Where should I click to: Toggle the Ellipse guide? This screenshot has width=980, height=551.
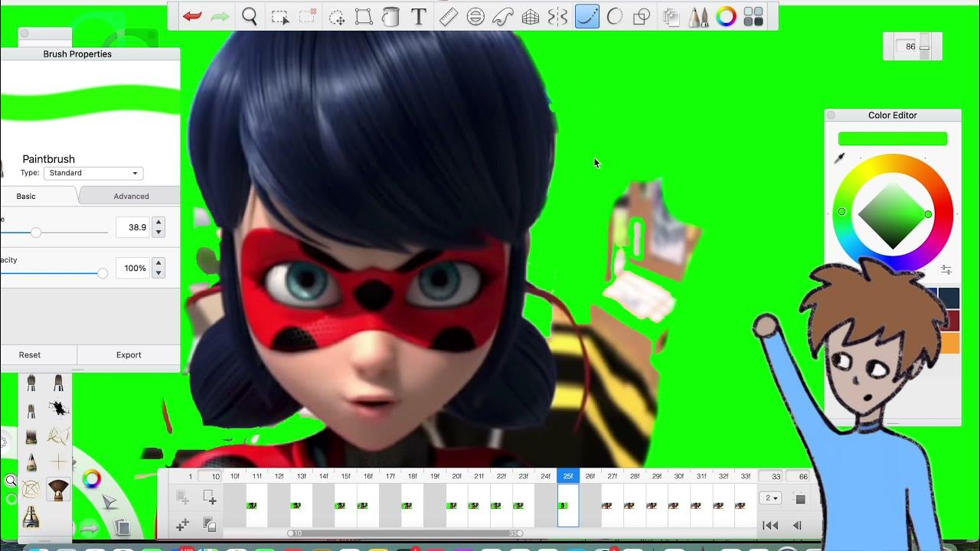pyautogui.click(x=475, y=16)
